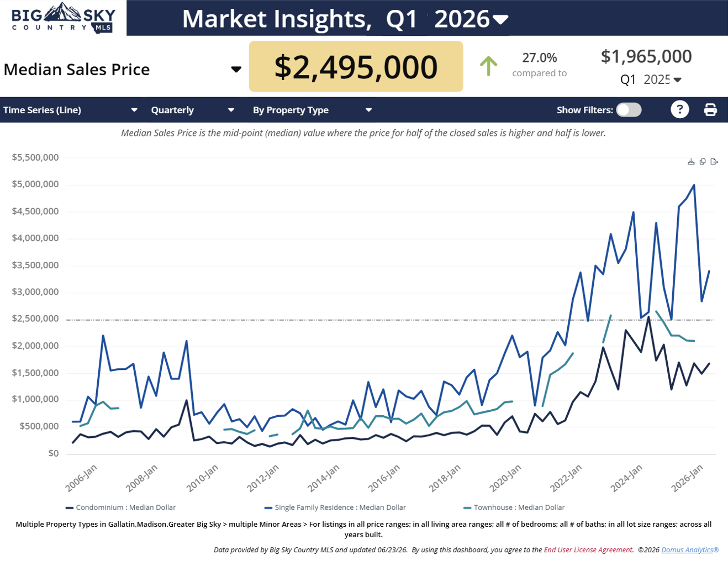Click the chart download icon
Viewport: 728px width, 561px height.
coord(691,162)
